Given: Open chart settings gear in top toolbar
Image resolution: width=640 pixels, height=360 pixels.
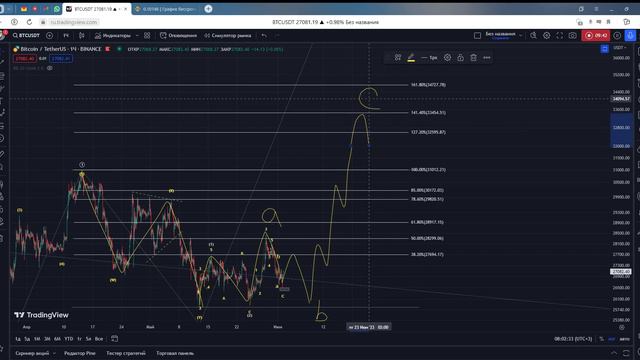Looking at the screenshot, I should click(547, 36).
